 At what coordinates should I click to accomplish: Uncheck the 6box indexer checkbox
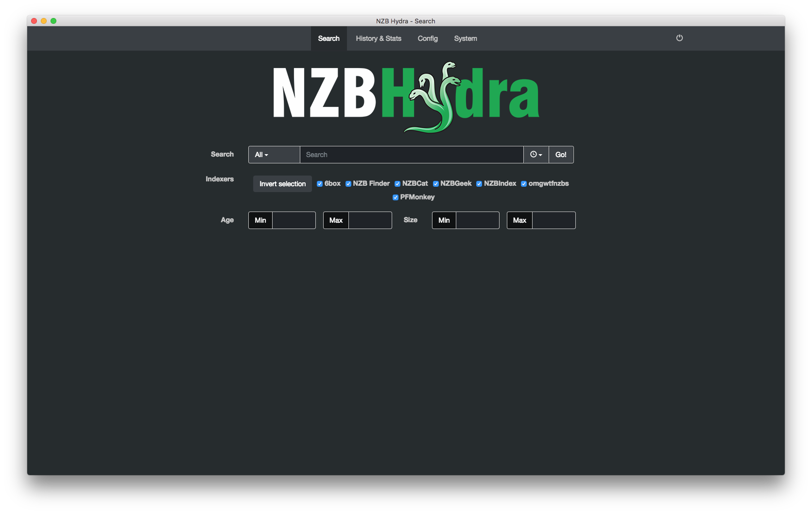[320, 184]
